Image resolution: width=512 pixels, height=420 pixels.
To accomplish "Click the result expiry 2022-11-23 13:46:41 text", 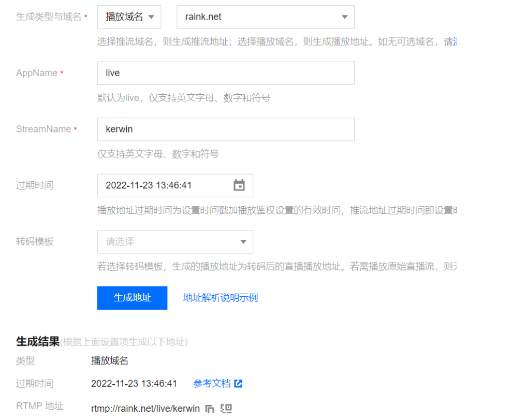I will (134, 383).
